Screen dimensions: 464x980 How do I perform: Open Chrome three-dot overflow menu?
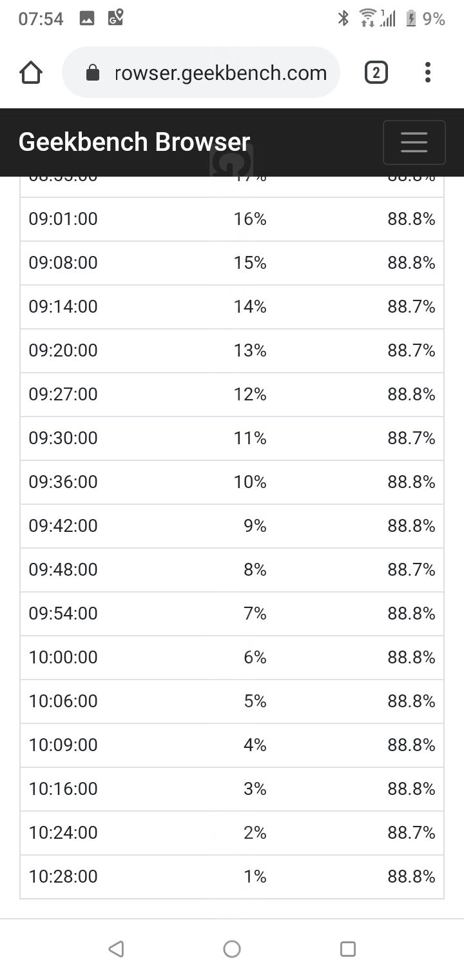[x=427, y=73]
